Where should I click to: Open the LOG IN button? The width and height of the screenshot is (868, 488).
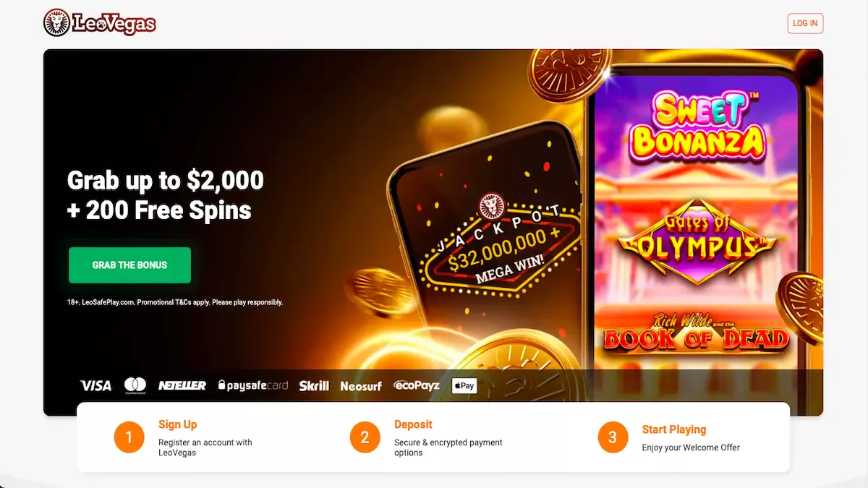coord(805,23)
